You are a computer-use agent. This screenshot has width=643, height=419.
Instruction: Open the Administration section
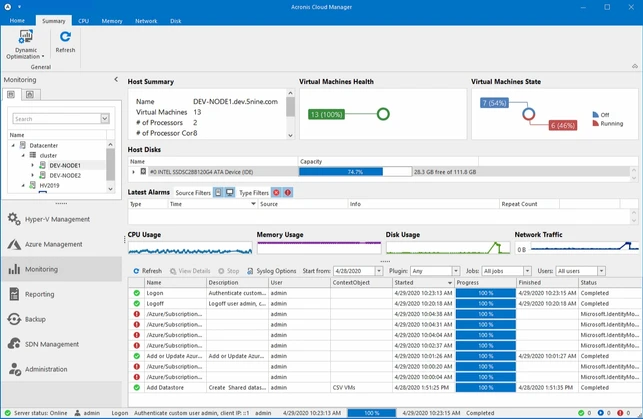click(x=62, y=369)
